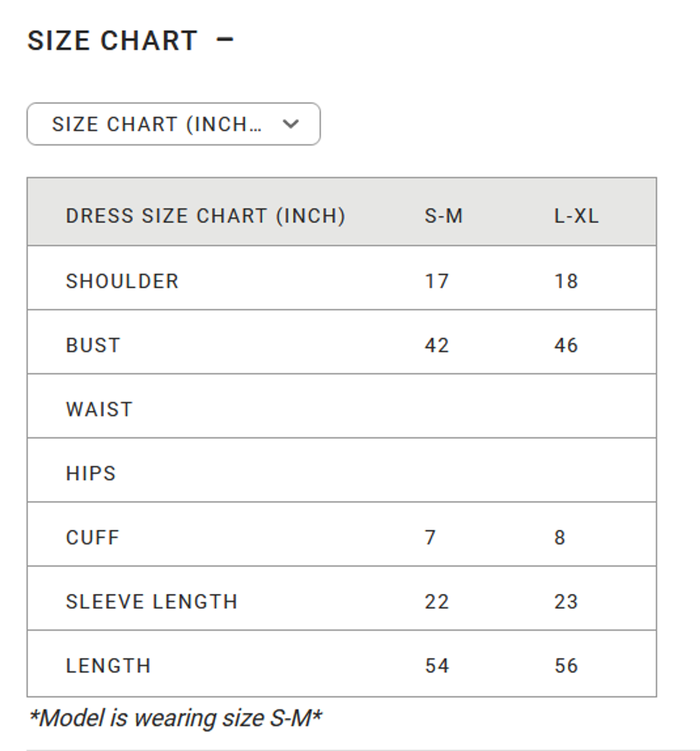
Task: Click the SLEEVE LENGTH row label
Action: 152,602
